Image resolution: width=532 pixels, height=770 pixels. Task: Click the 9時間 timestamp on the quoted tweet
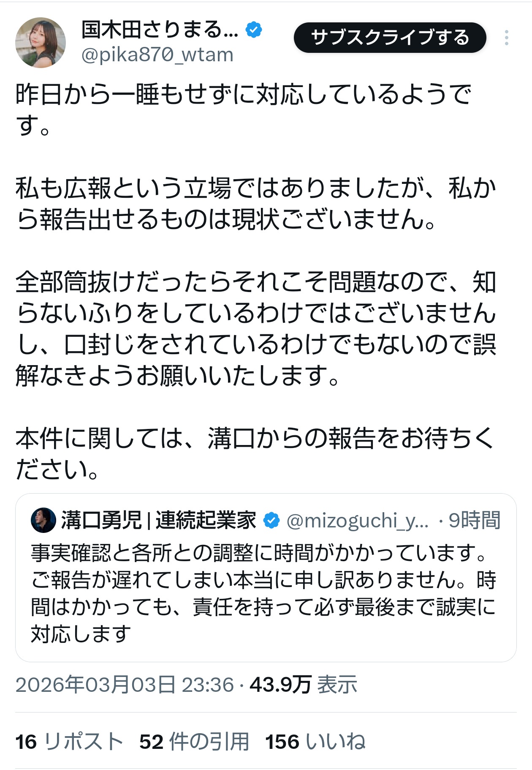click(474, 521)
